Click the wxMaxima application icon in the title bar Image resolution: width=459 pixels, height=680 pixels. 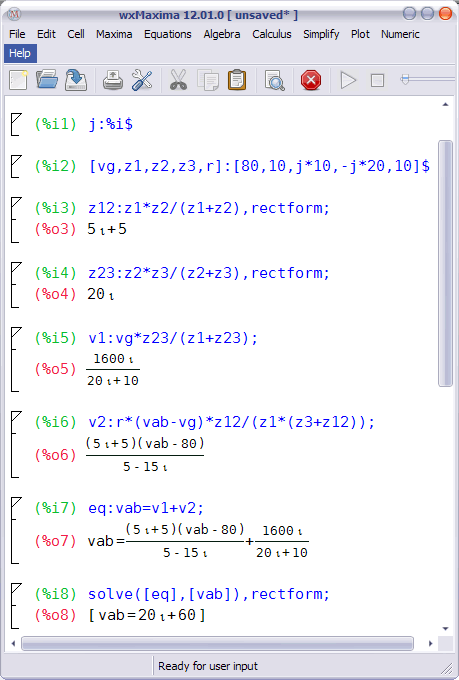click(x=15, y=15)
